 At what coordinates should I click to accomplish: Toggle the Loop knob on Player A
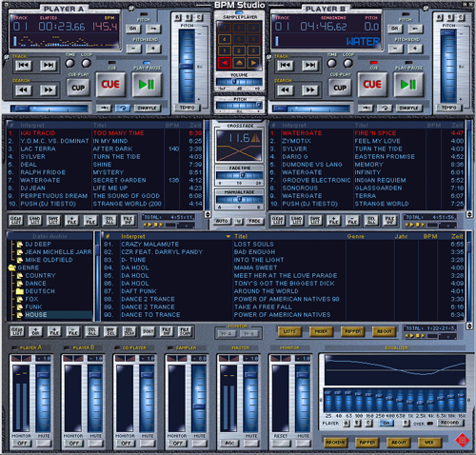[86, 64]
